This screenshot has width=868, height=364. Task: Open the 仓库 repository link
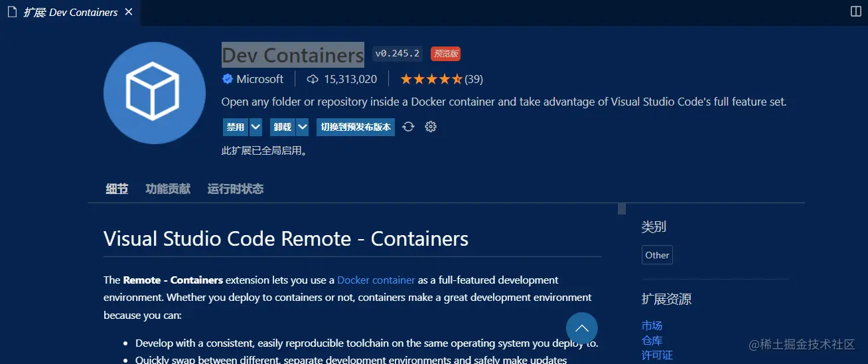pyautogui.click(x=652, y=340)
